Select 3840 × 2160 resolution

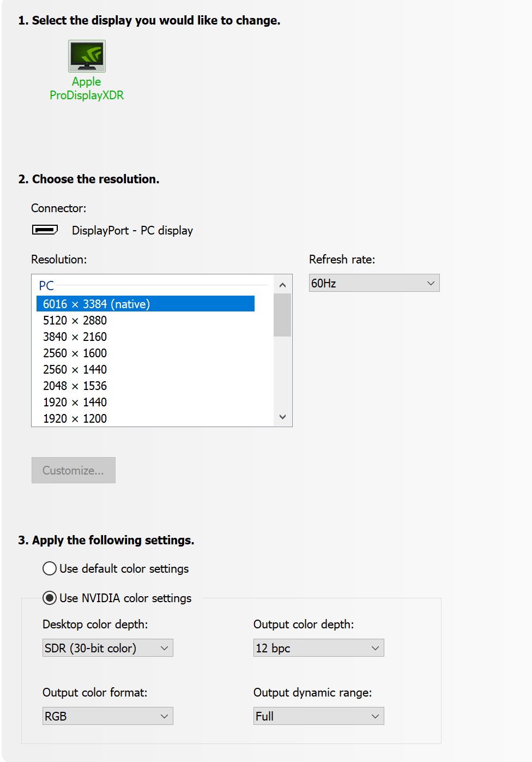pyautogui.click(x=75, y=337)
